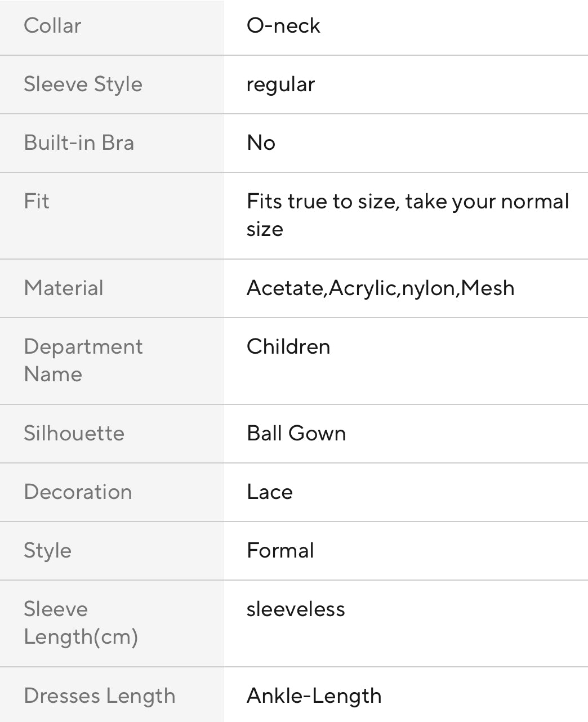Screen dimensions: 588x722
Task: Click the Fit attribute label
Action: coord(37,202)
